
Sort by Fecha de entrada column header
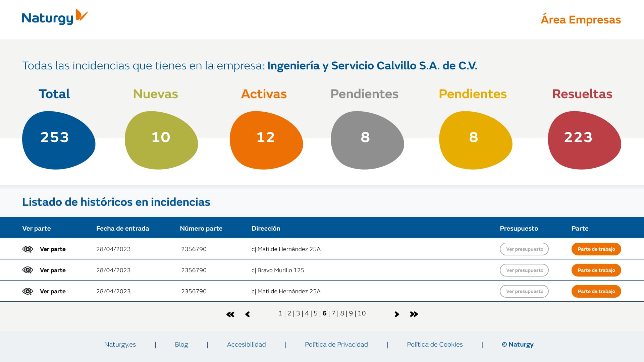pyautogui.click(x=122, y=228)
